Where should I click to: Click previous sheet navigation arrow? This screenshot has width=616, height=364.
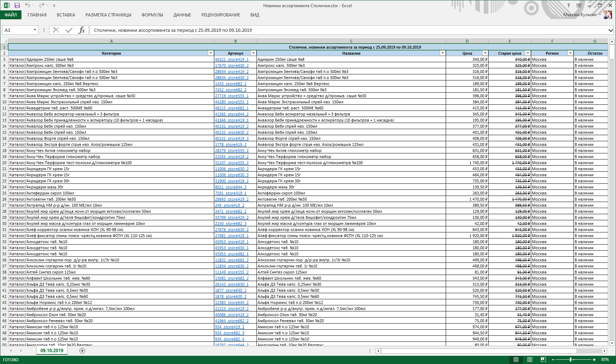coord(11,351)
